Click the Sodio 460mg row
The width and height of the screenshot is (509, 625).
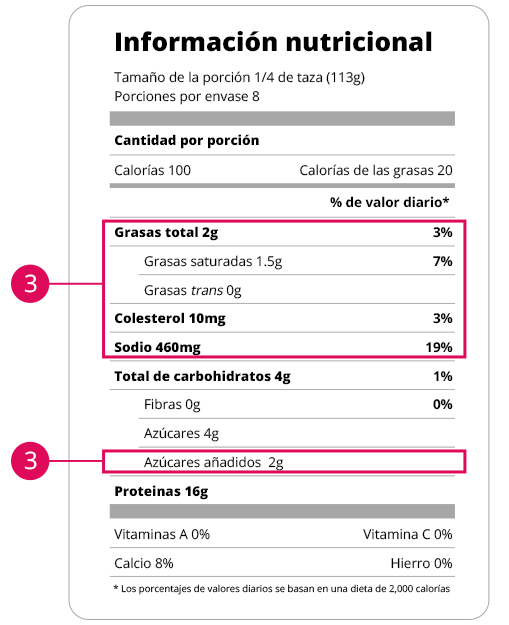283,347
